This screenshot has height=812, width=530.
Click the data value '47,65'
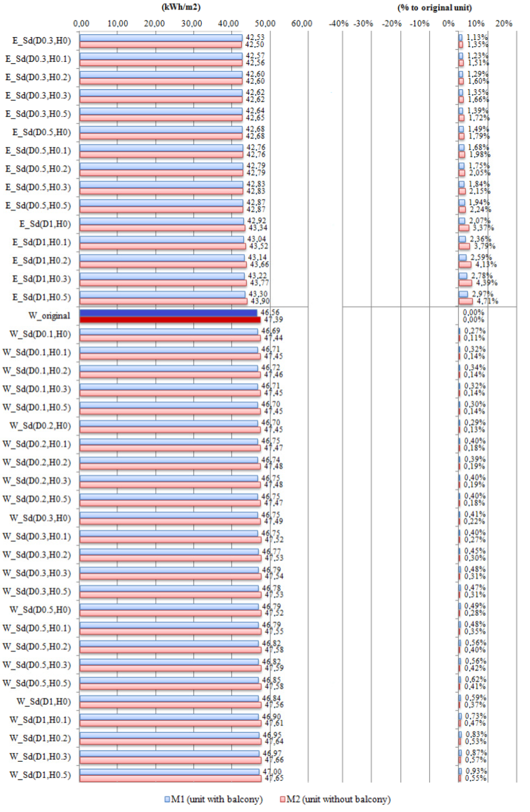(x=274, y=778)
